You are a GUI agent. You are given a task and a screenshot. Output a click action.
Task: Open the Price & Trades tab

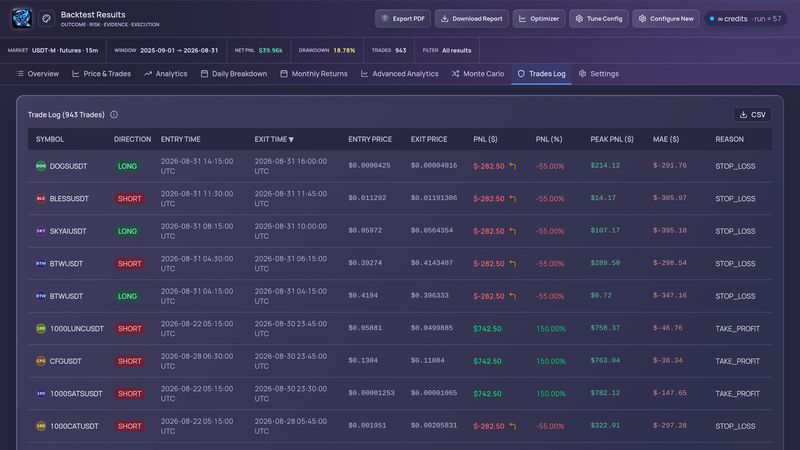click(102, 74)
